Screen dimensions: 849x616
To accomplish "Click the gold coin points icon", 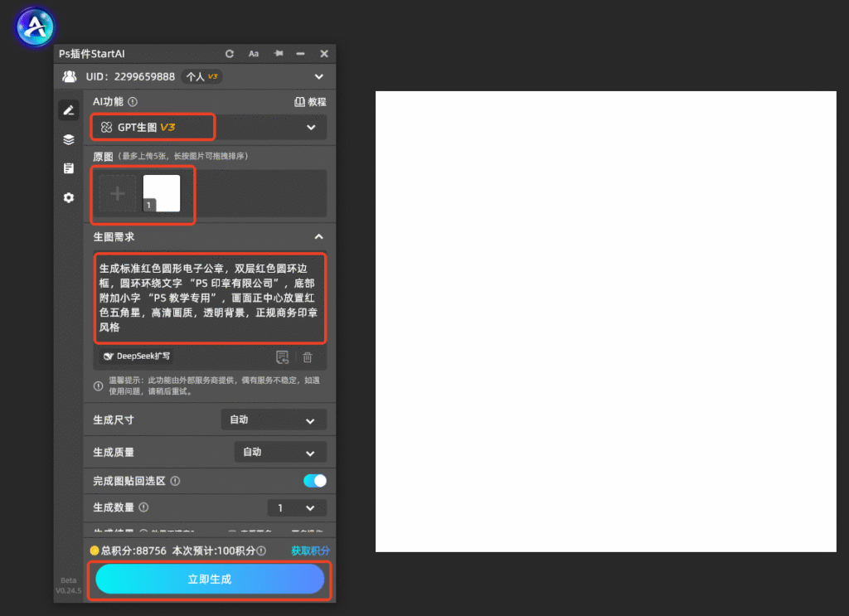I will click(x=95, y=551).
